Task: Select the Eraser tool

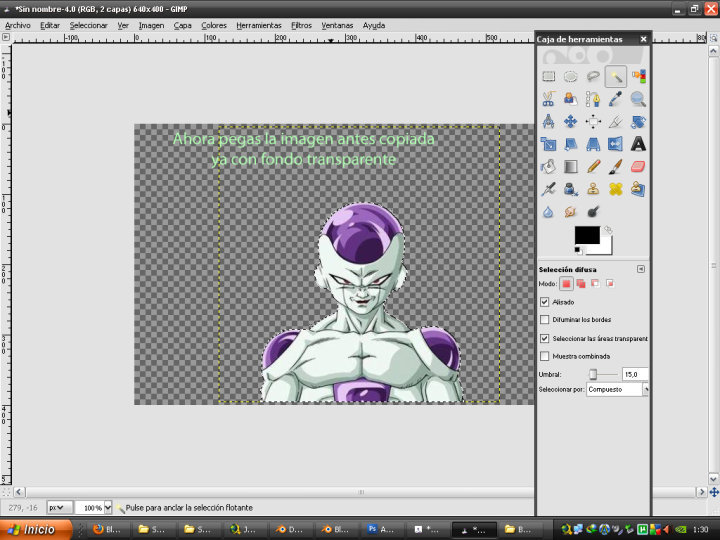Action: point(638,167)
